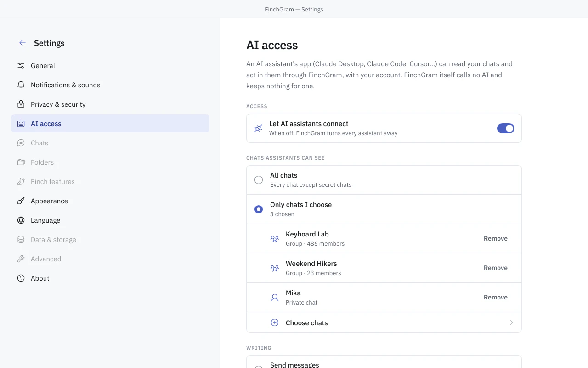Click the General sliders icon
The width and height of the screenshot is (588, 368).
21,66
